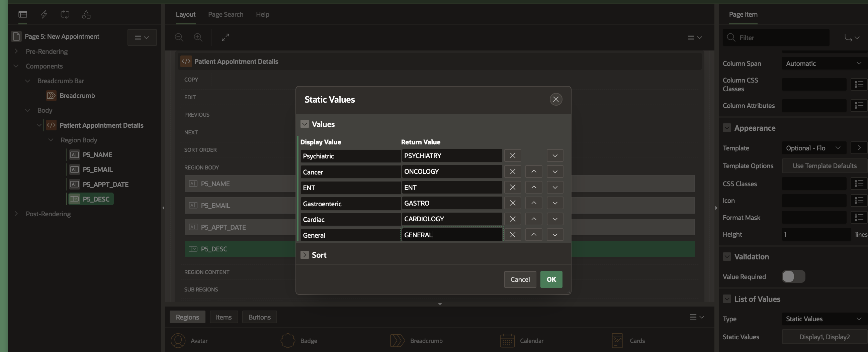Collapse the Values section in dialog
The height and width of the screenshot is (352, 868).
point(304,124)
